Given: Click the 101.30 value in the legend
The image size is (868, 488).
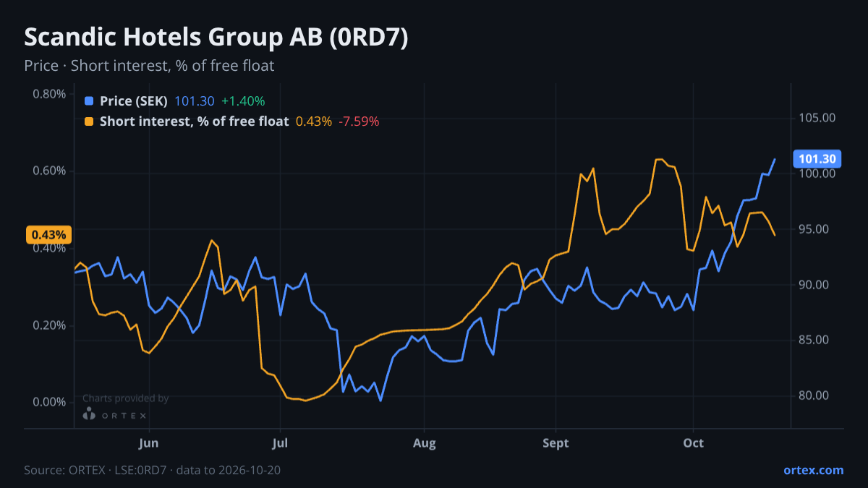Looking at the screenshot, I should coord(195,101).
